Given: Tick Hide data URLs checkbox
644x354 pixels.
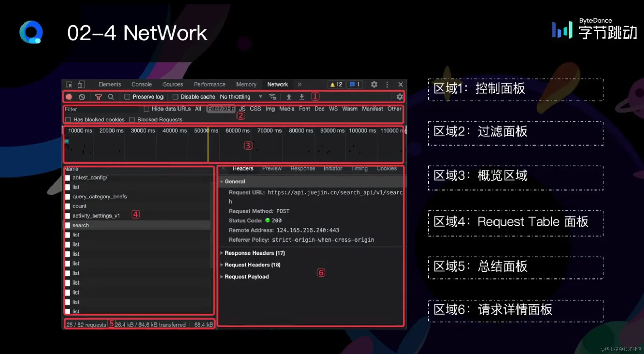Looking at the screenshot, I should [146, 109].
